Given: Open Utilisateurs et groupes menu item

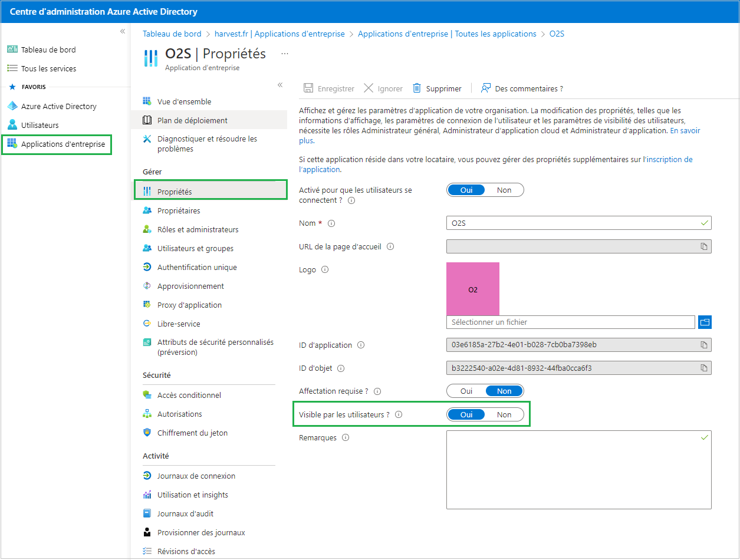Looking at the screenshot, I should (195, 248).
